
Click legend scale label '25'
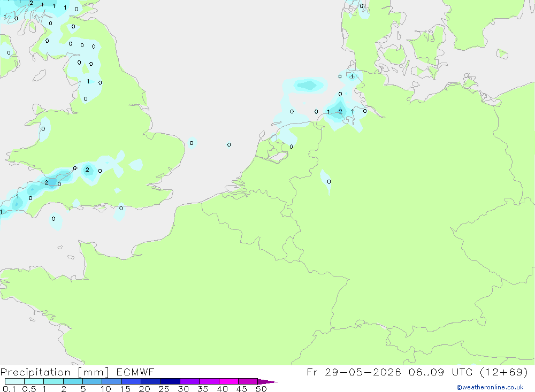tap(164, 389)
